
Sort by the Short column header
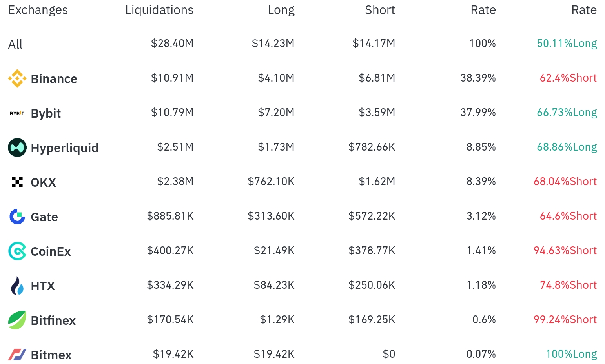pyautogui.click(x=379, y=10)
